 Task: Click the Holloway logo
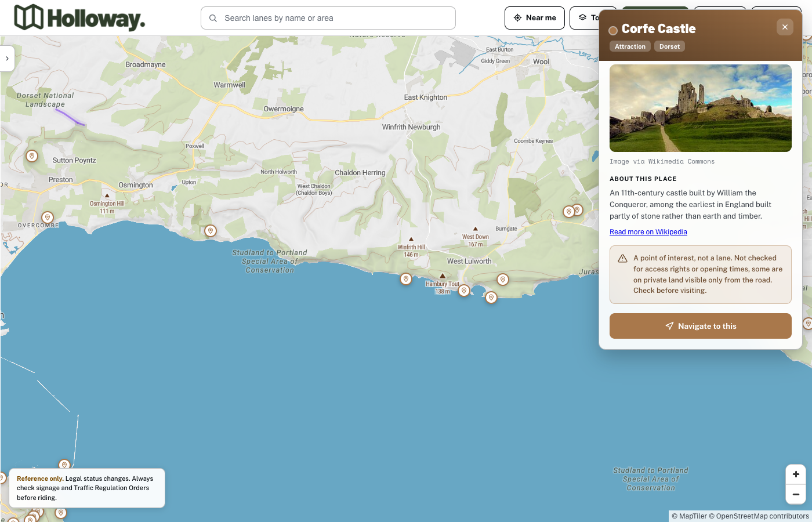click(79, 18)
